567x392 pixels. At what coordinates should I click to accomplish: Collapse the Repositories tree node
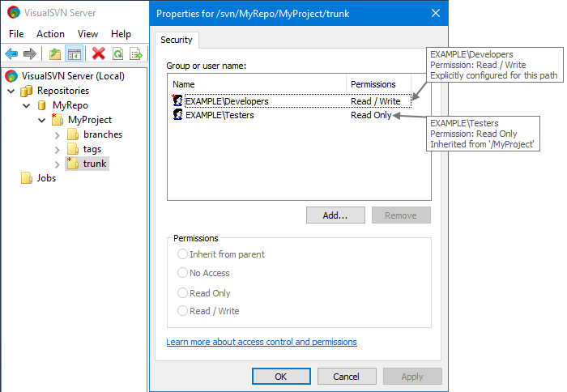click(x=11, y=92)
